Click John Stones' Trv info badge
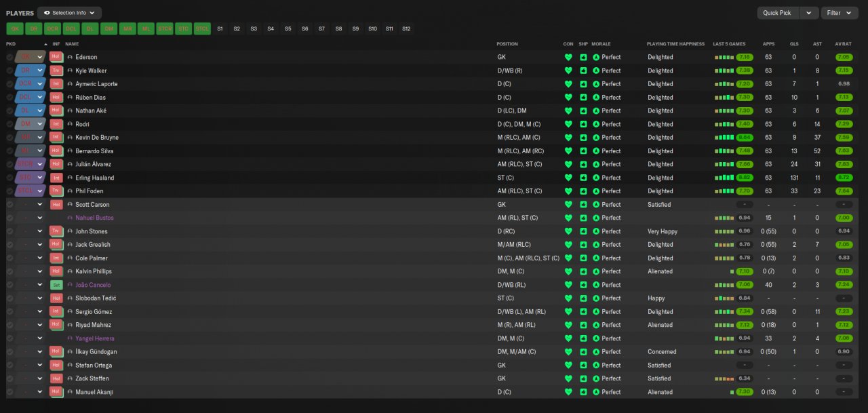Screen dimensions: 868x413 pyautogui.click(x=56, y=231)
